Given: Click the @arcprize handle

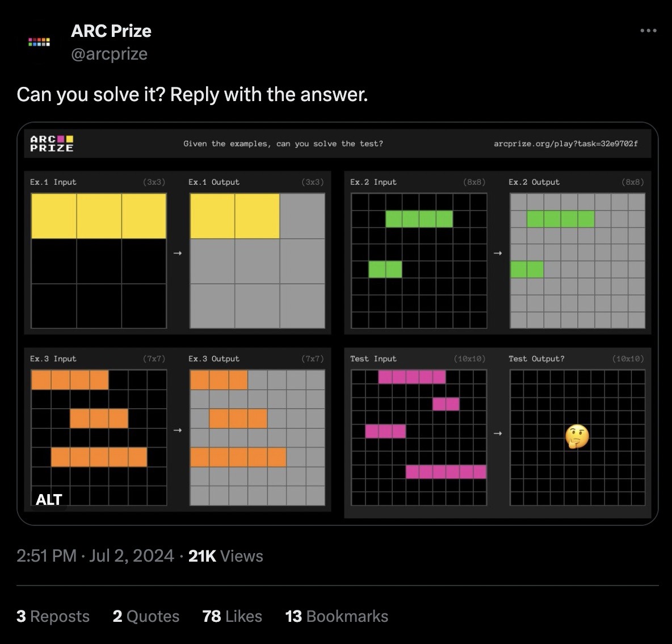Looking at the screenshot, I should (x=109, y=54).
